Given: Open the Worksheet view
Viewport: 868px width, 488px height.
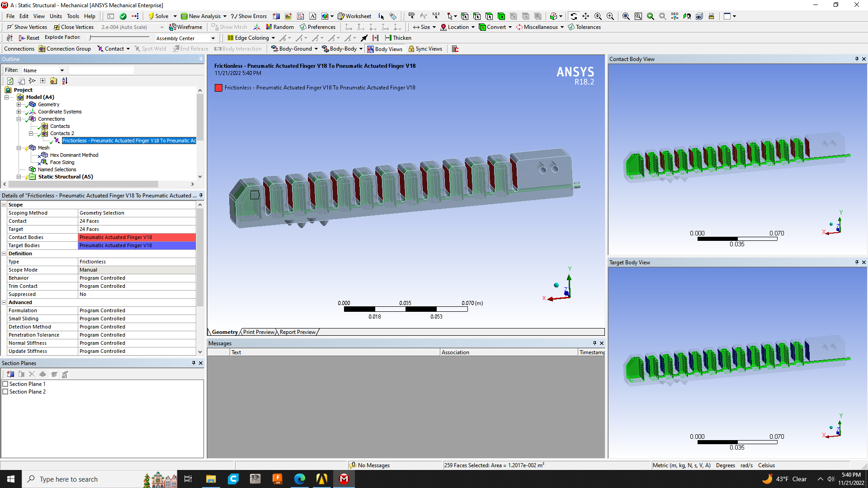Looking at the screenshot, I should pyautogui.click(x=354, y=16).
